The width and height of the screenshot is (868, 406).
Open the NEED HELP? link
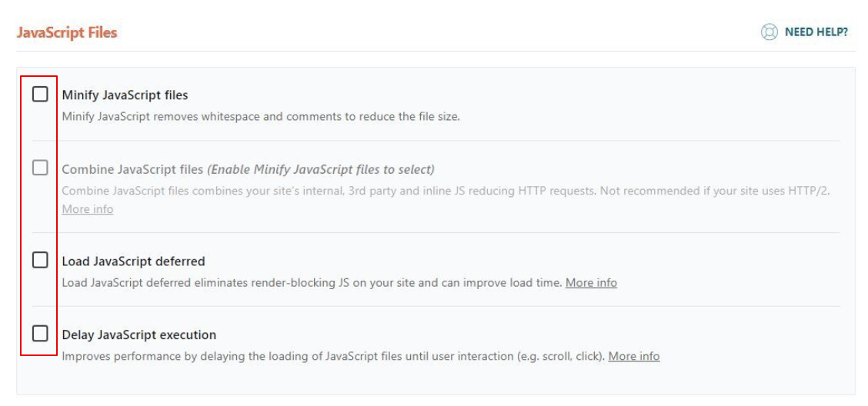(816, 32)
